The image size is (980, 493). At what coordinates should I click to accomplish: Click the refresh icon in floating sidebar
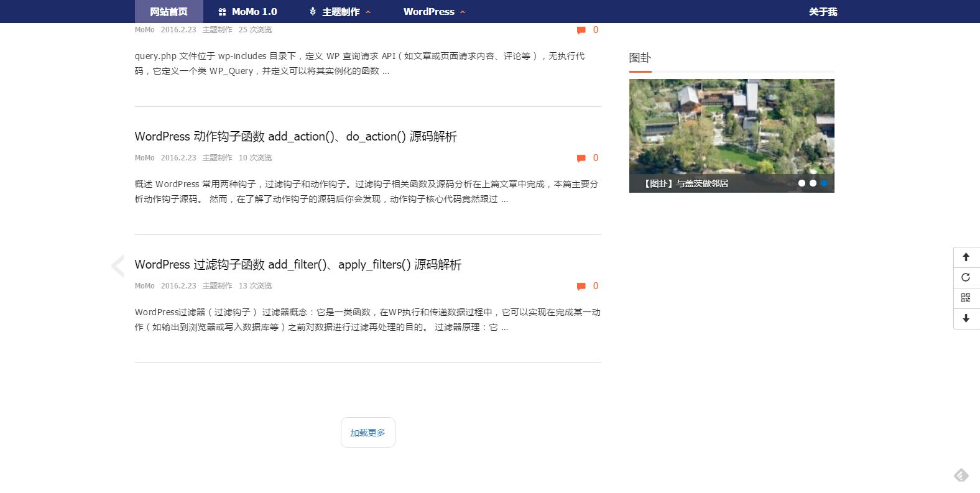pyautogui.click(x=966, y=278)
